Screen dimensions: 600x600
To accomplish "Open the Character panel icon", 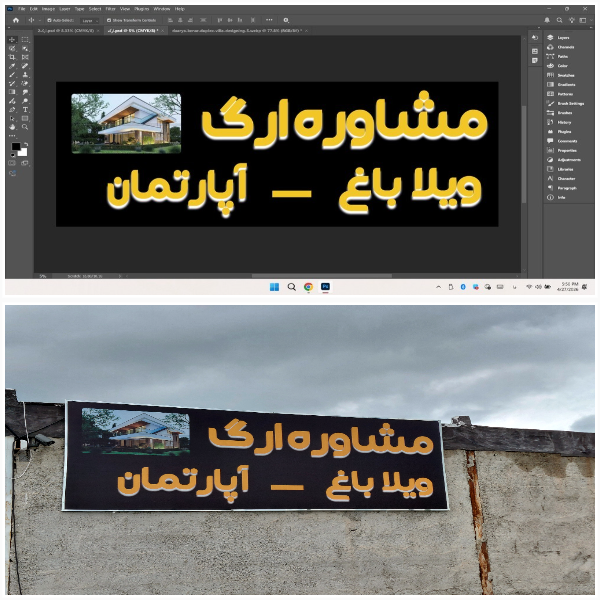I will [550, 178].
